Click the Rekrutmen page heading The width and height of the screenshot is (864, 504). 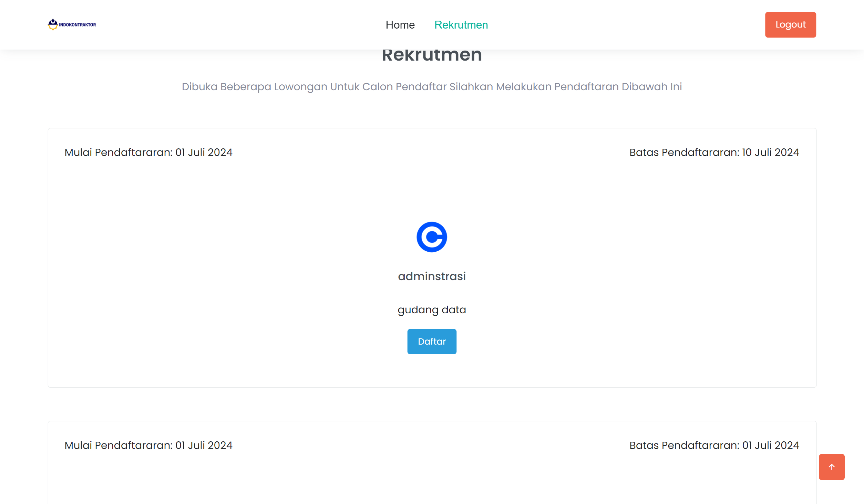432,55
